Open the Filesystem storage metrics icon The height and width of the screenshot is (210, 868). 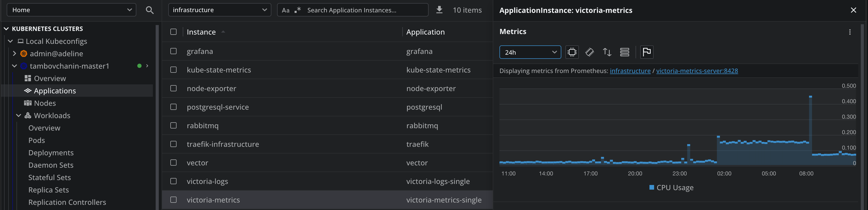pyautogui.click(x=624, y=52)
